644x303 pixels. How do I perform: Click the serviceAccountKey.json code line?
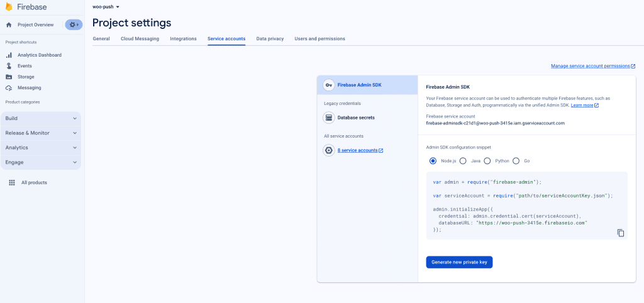pyautogui.click(x=523, y=196)
